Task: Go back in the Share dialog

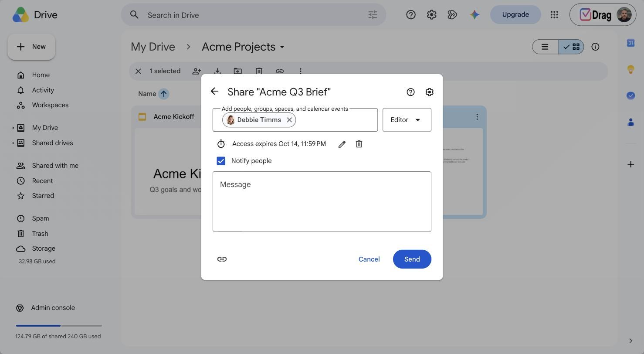Action: tap(214, 92)
